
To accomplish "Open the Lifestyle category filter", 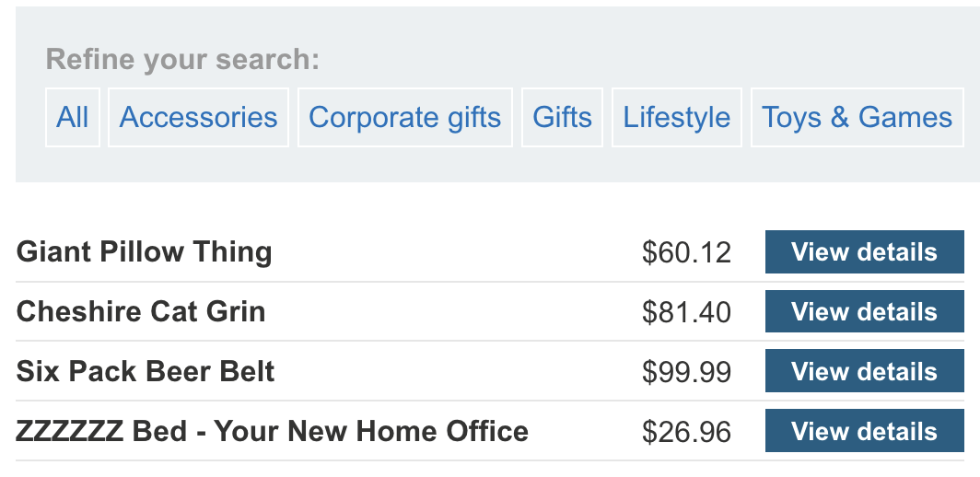I will 676,117.
